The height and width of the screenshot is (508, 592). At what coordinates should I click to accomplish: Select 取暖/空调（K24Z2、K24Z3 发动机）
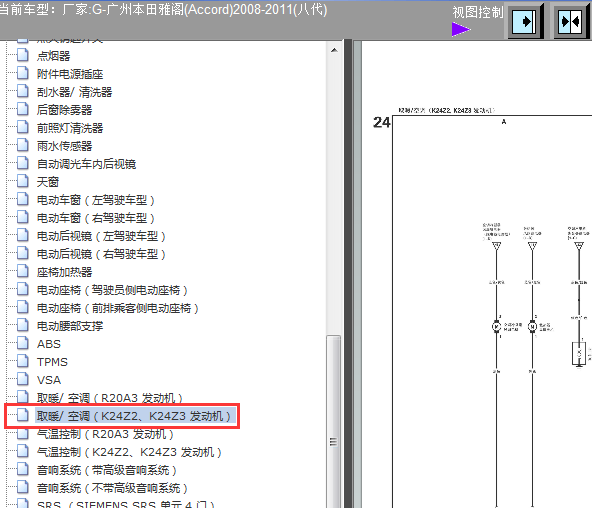click(x=134, y=416)
